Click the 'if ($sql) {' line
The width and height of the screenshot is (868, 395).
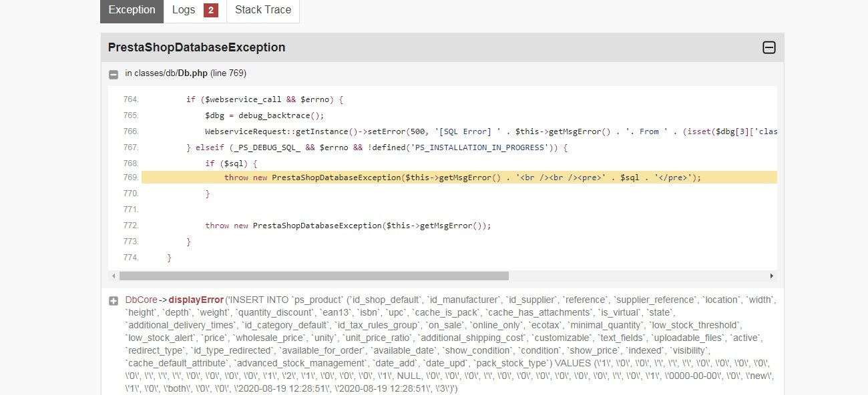[231, 163]
